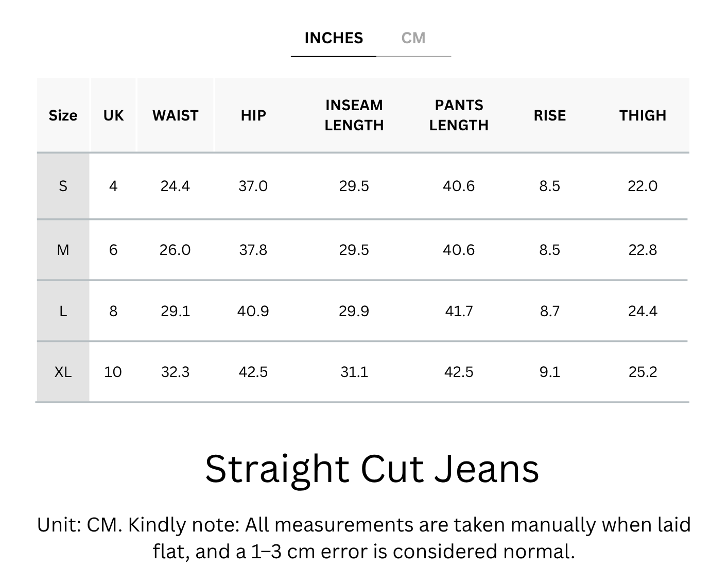The image size is (728, 583).
Task: Select the XL size row label
Action: [63, 372]
